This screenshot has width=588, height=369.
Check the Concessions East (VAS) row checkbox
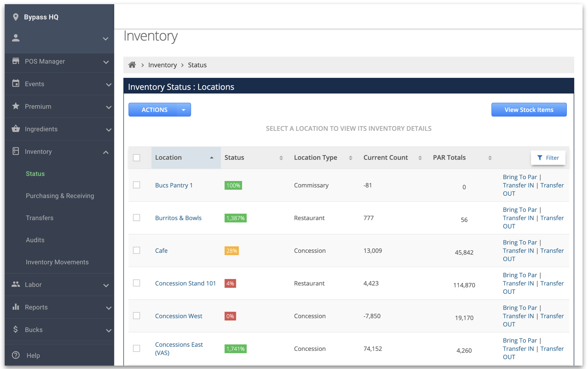coord(136,348)
